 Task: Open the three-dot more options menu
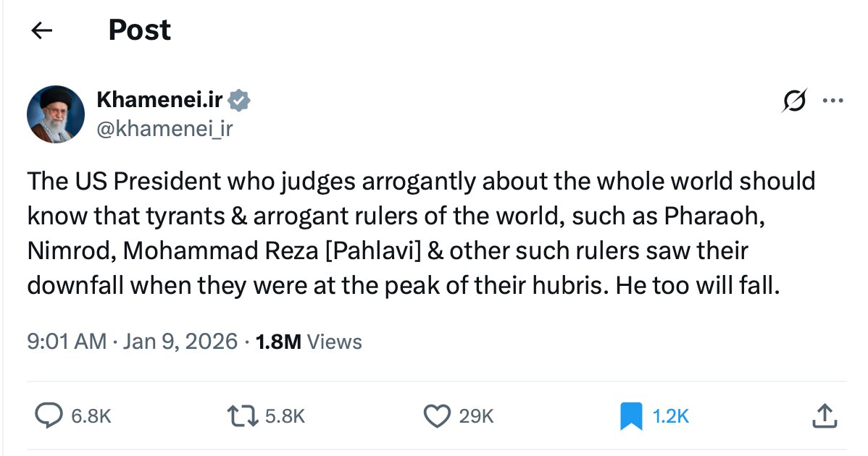click(833, 101)
